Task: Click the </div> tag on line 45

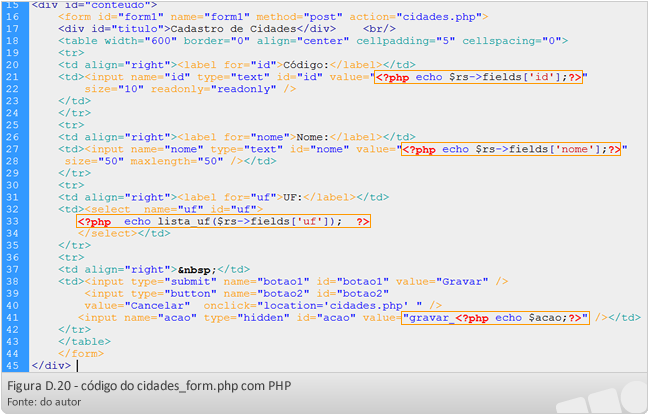Action: click(x=51, y=366)
